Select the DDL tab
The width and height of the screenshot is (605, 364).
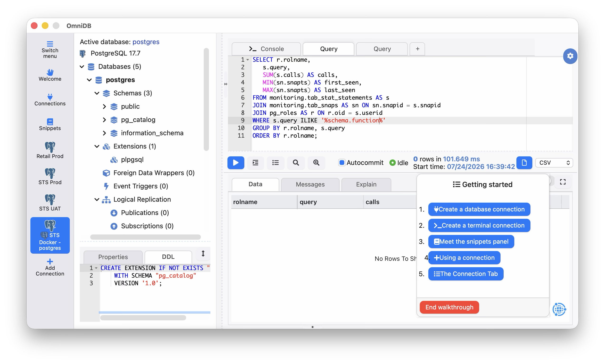pyautogui.click(x=168, y=257)
